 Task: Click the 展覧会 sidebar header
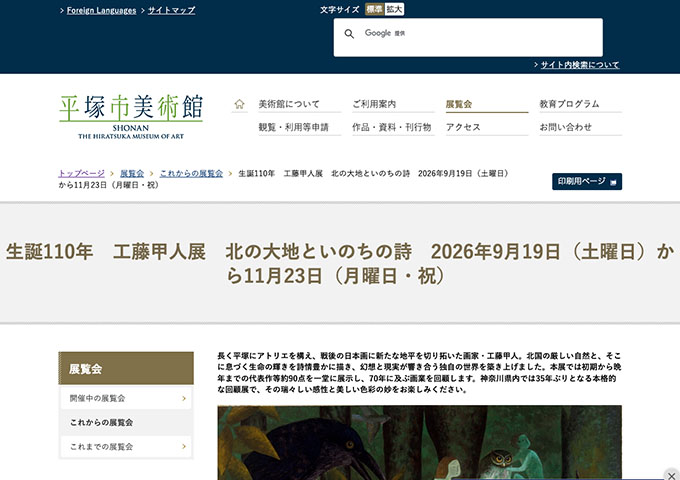126,369
